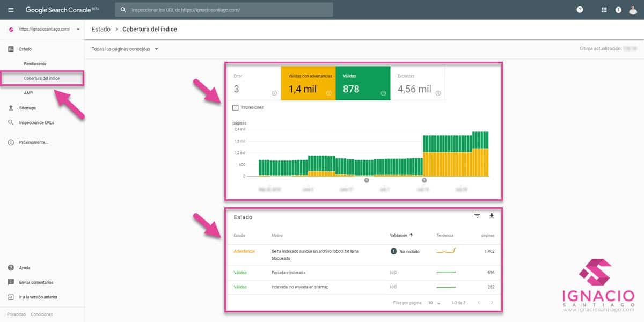Click the Motivo column header

tap(277, 235)
